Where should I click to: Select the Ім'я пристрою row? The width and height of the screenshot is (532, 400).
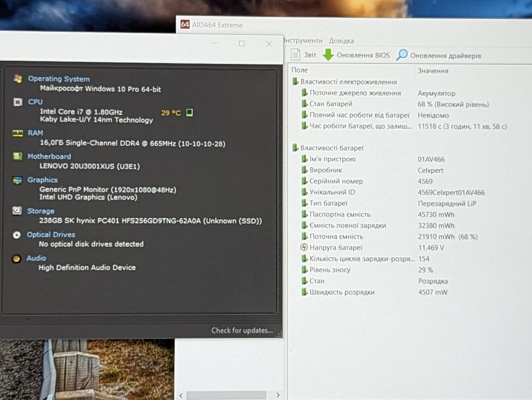click(332, 159)
